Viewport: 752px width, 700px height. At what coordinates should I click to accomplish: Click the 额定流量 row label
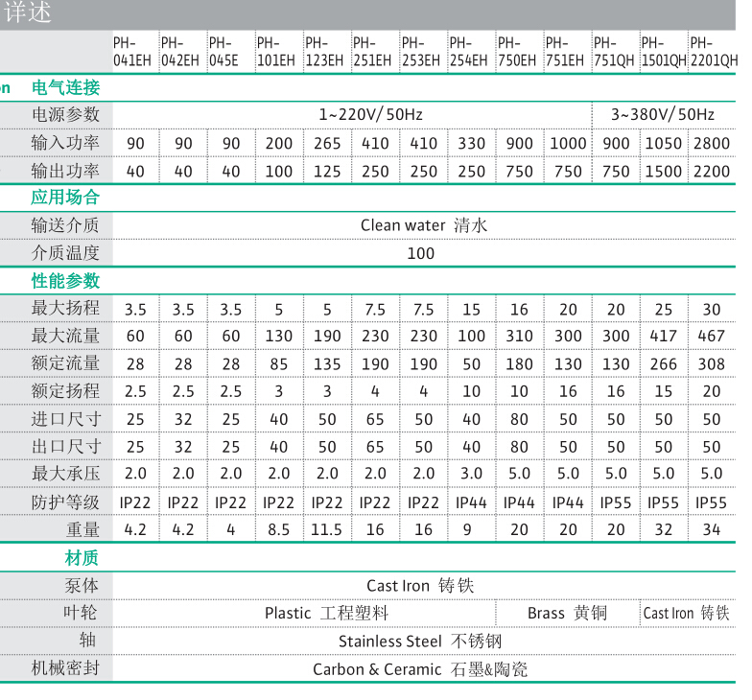click(65, 362)
